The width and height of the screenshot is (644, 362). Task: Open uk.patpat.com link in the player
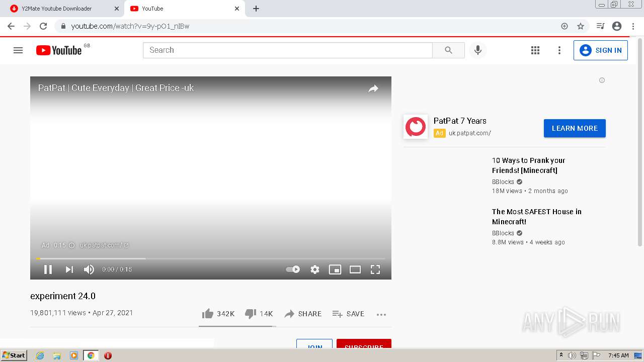[104, 245]
